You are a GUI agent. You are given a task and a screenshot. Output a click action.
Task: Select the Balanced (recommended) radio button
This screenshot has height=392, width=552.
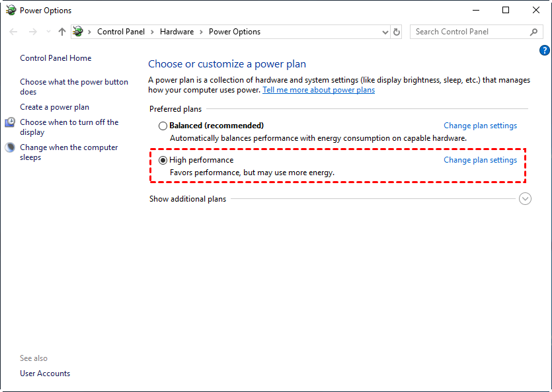pos(163,126)
